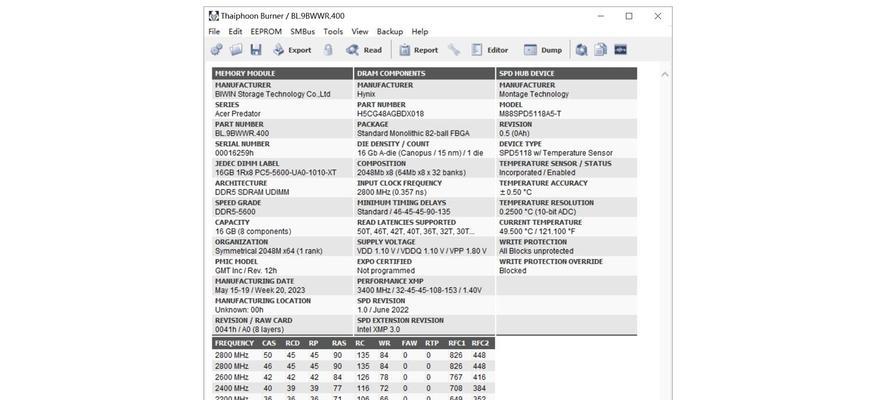Click the current temperature 49.500 °C value
Screen dimensions: 875x400
536,232
